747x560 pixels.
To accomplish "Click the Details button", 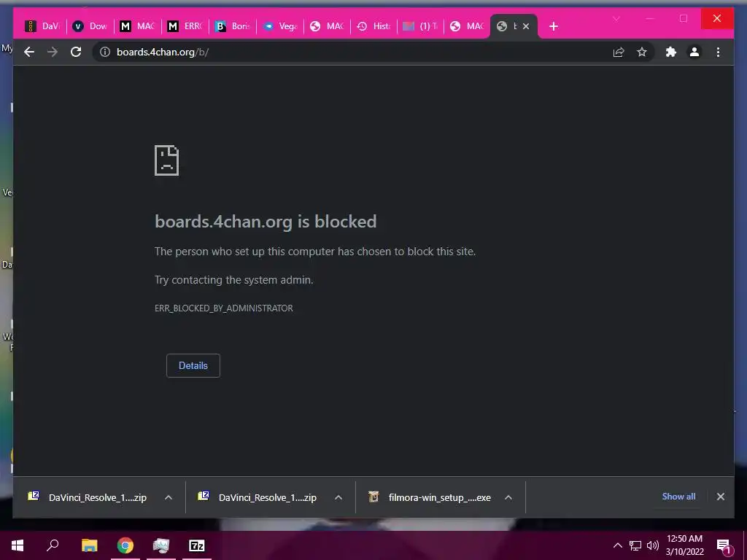I will click(x=193, y=366).
